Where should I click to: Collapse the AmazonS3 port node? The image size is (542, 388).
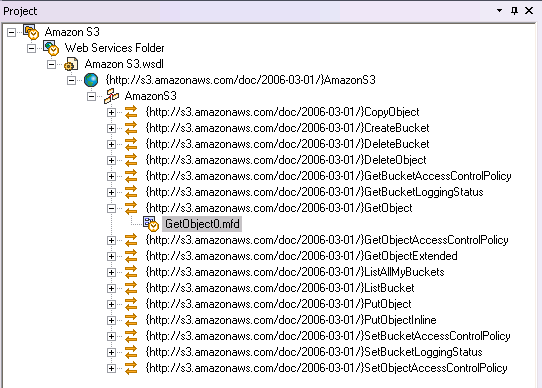point(92,96)
